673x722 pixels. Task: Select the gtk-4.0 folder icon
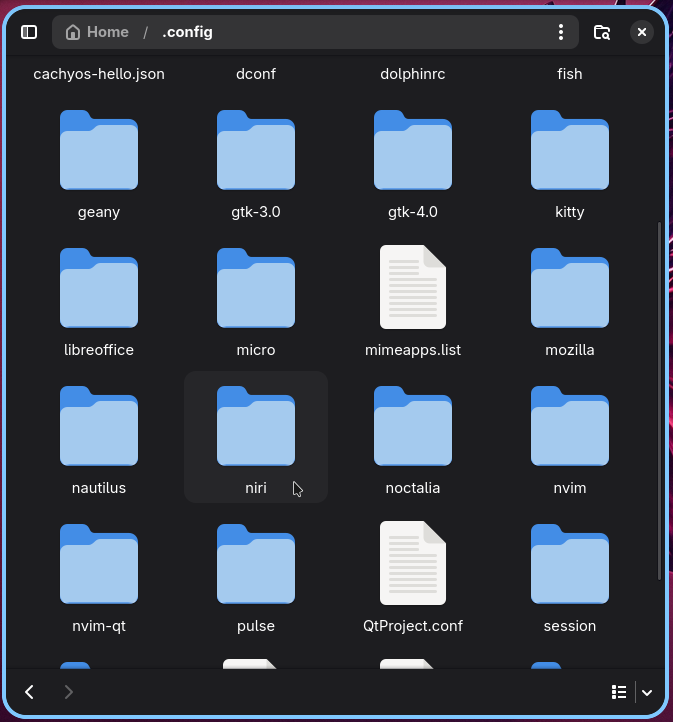[x=413, y=150]
